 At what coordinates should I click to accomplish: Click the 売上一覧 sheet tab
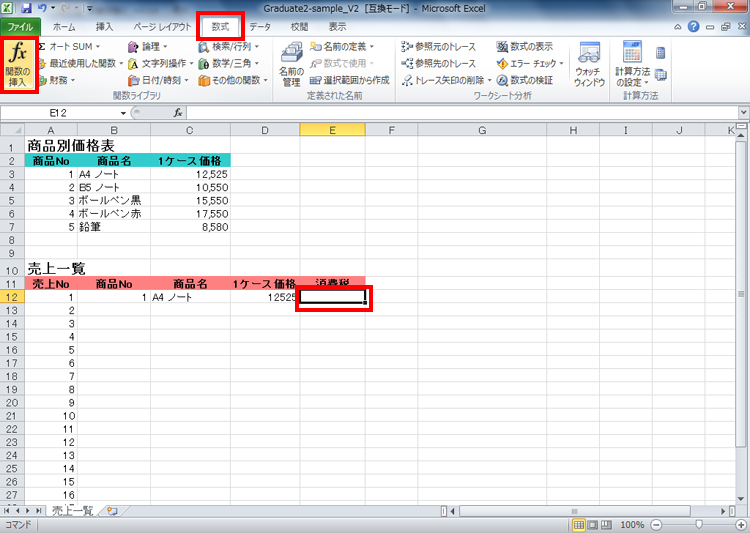[72, 511]
